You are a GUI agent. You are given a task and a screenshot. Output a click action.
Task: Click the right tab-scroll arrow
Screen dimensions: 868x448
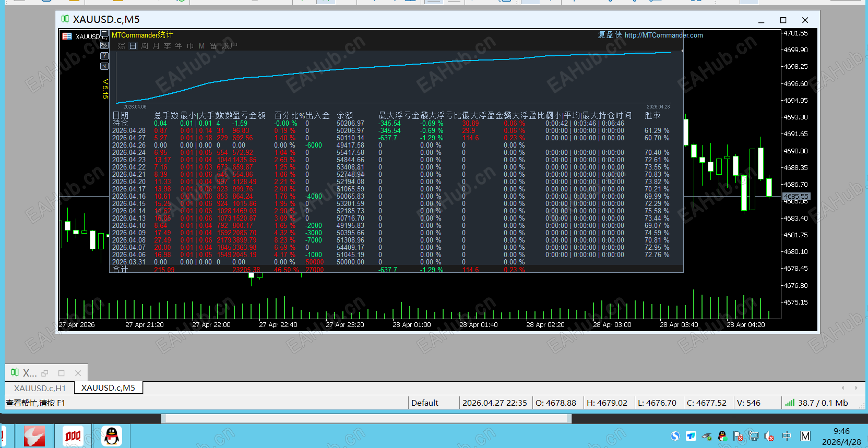click(x=856, y=388)
